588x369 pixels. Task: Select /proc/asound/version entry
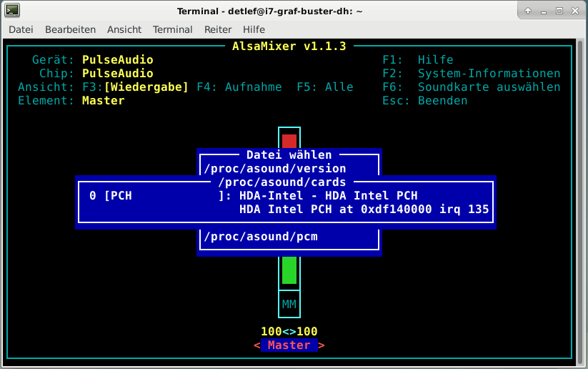275,169
